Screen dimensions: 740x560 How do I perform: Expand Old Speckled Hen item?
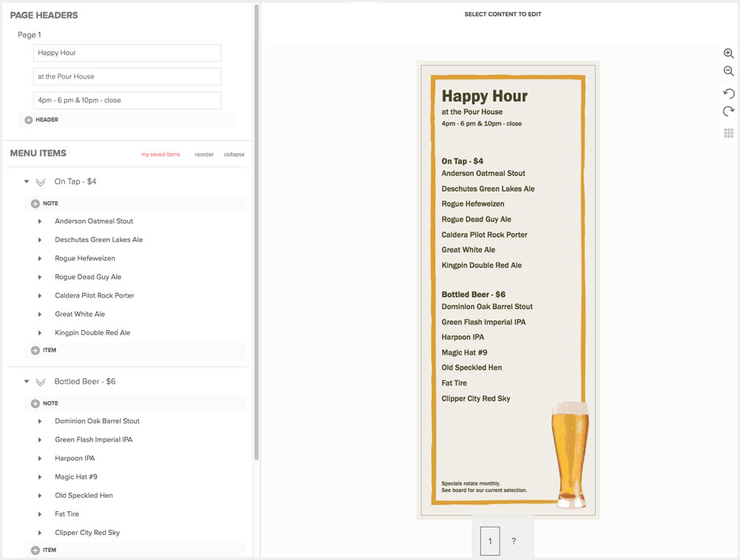pos(40,496)
